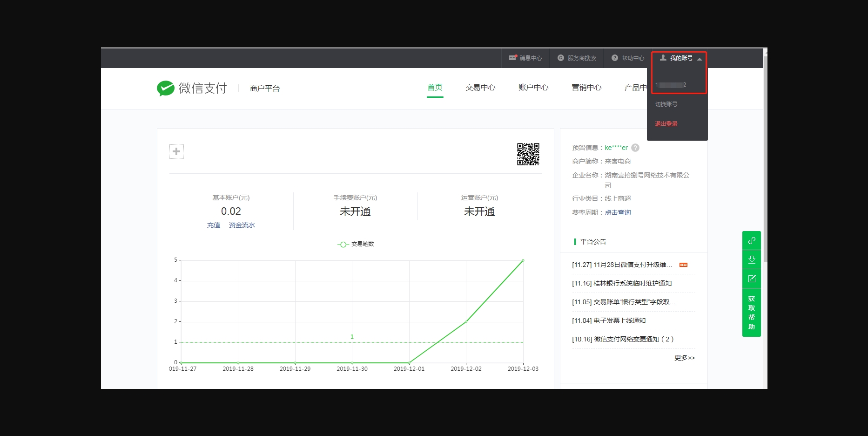The image size is (868, 436).
Task: Open the 资金流水 link
Action: click(242, 225)
